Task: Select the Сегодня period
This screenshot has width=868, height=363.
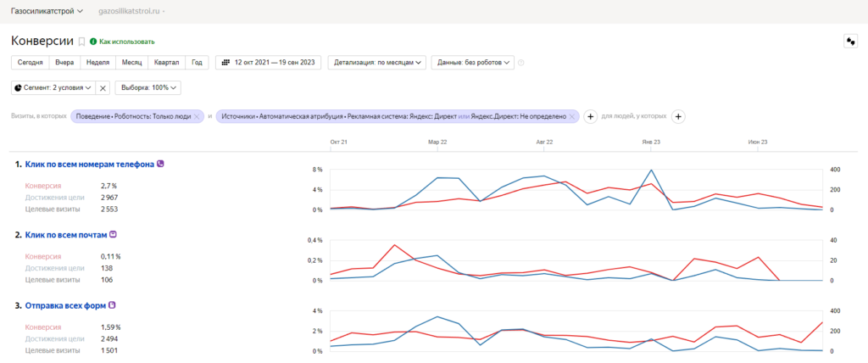Action: tap(30, 63)
